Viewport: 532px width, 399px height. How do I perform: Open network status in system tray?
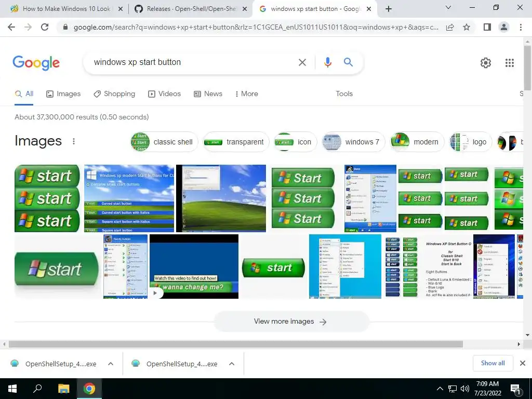453,389
